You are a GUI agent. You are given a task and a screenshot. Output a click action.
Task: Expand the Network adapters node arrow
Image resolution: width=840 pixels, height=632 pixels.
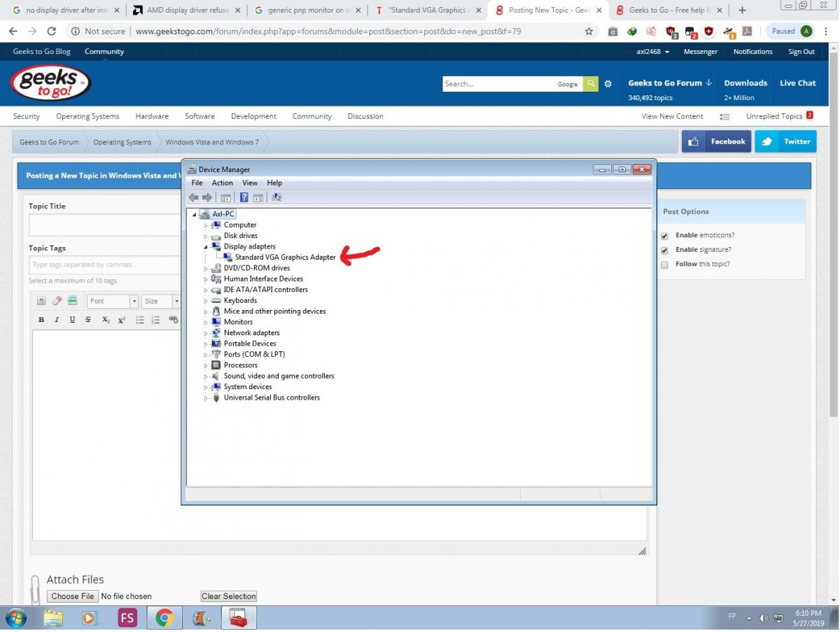(x=206, y=333)
